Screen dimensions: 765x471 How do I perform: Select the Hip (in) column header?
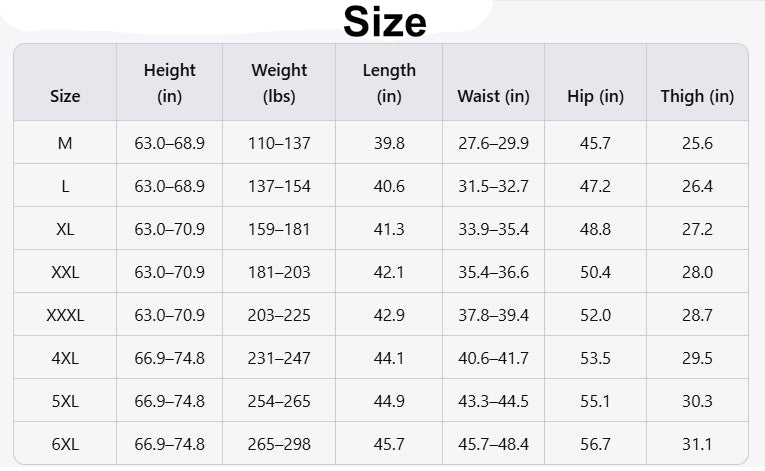click(x=595, y=97)
